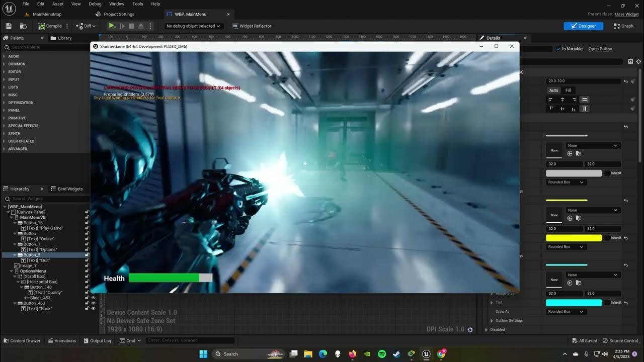Image resolution: width=644 pixels, height=362 pixels.
Task: Select the Auto size option
Action: click(553, 90)
